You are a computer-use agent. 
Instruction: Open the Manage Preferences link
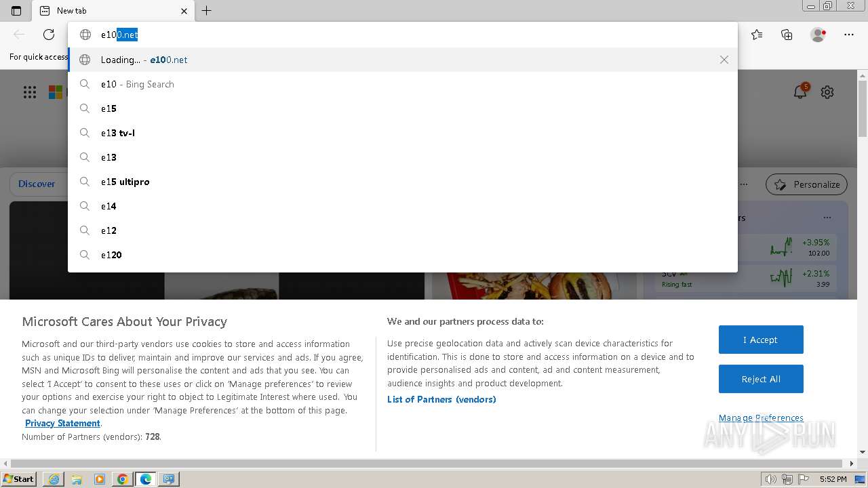[761, 418]
